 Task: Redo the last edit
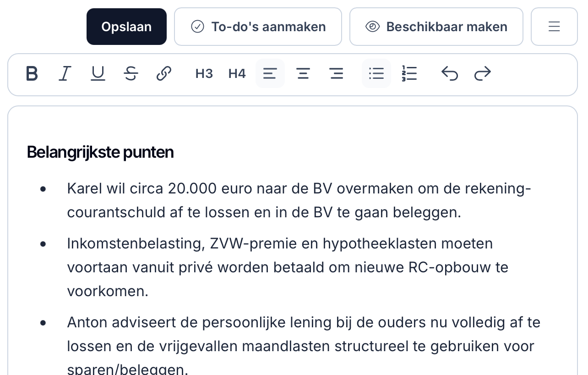coord(483,73)
